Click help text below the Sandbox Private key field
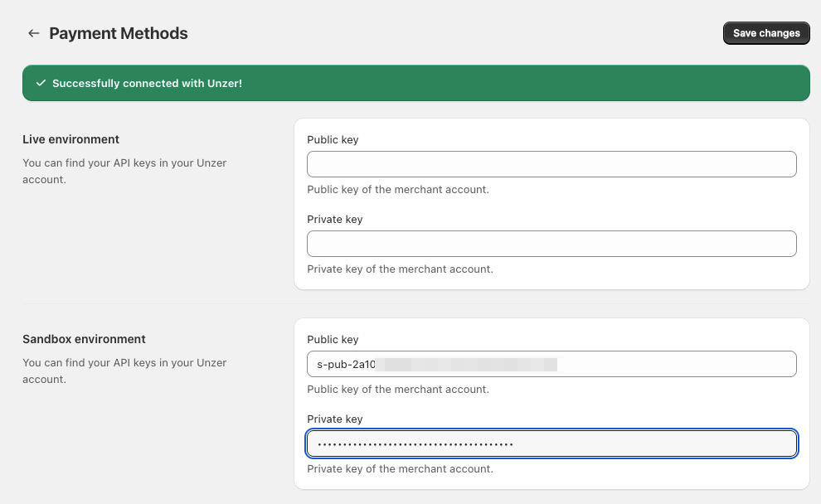Screen dimensions: 821x504 coord(400,468)
